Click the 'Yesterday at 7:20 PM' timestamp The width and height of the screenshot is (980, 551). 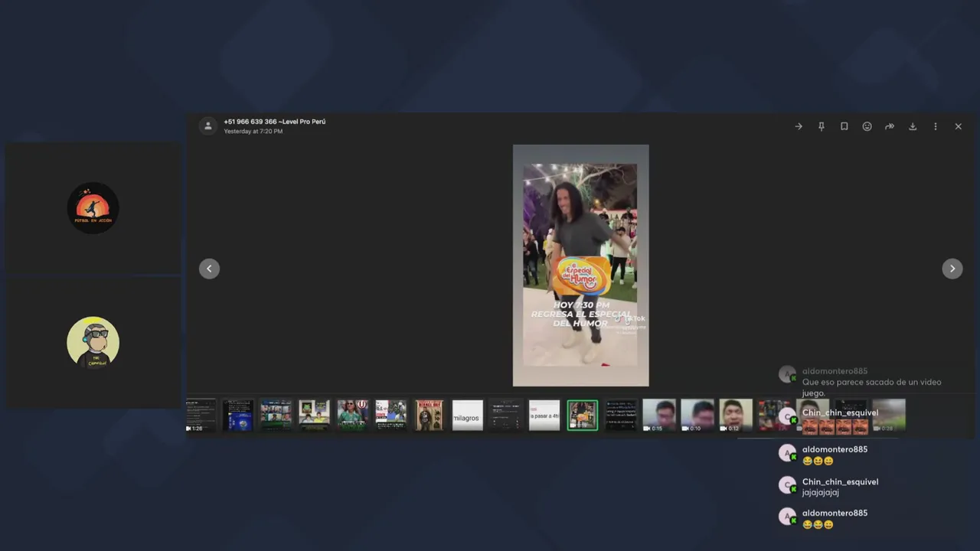(x=253, y=132)
